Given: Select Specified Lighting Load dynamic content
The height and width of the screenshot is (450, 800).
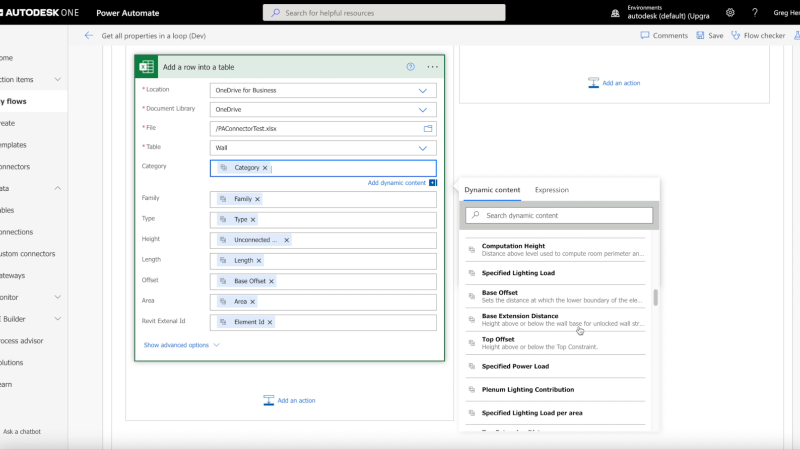Looking at the screenshot, I should [556, 273].
